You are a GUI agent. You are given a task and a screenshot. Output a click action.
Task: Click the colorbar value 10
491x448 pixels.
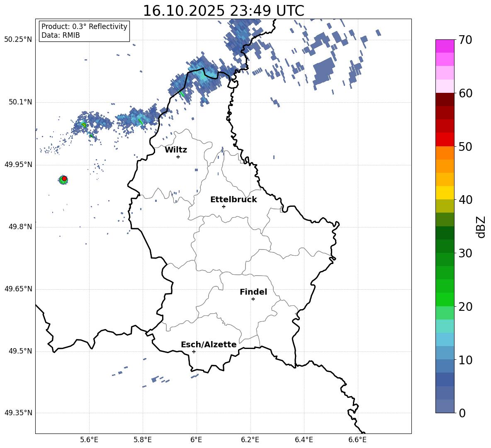coord(465,360)
